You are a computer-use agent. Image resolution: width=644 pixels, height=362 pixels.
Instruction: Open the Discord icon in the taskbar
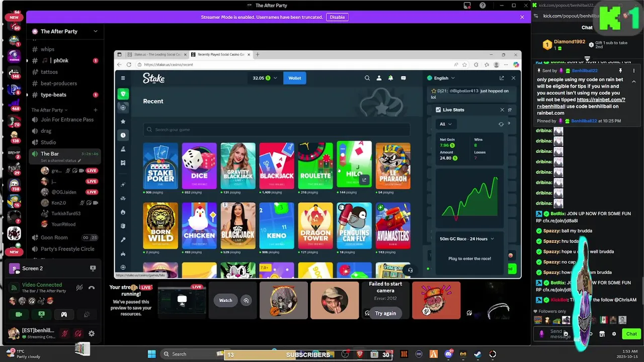pos(448,354)
